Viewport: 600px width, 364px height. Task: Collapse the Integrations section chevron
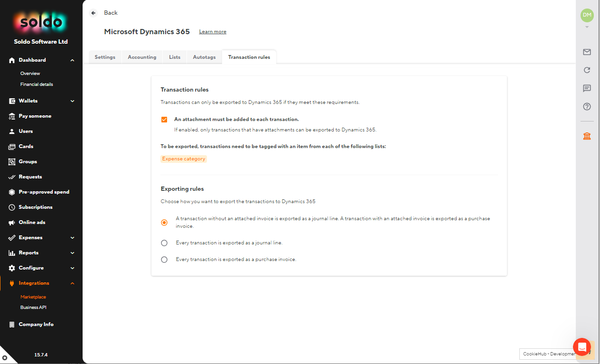pos(73,283)
